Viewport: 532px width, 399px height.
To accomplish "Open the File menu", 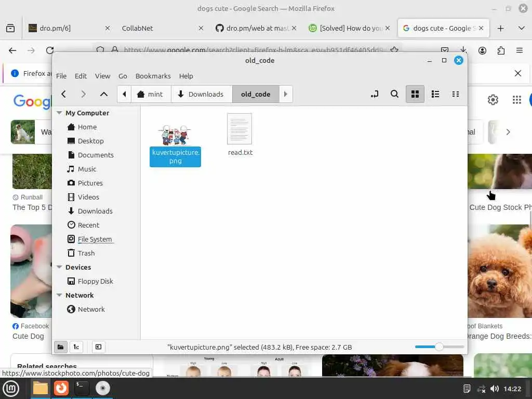I will pyautogui.click(x=61, y=76).
